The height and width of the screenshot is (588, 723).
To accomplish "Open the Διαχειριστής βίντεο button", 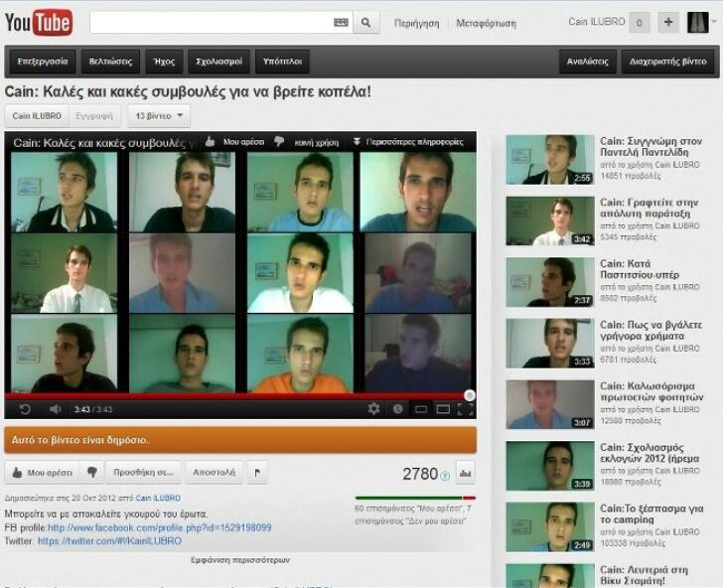I will (668, 62).
